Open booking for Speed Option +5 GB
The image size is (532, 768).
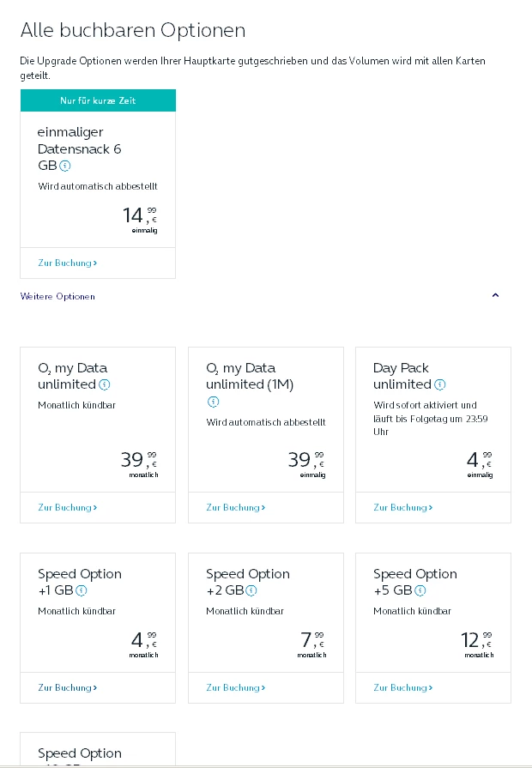pyautogui.click(x=402, y=687)
